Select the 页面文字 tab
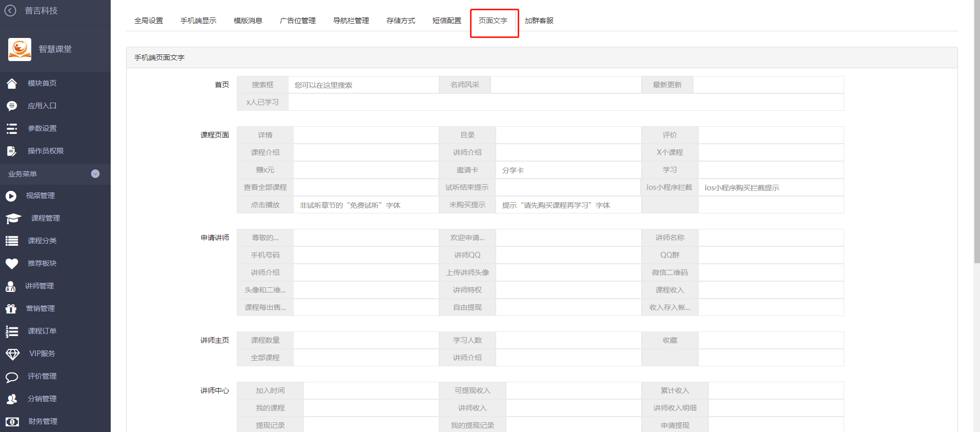980x432 pixels. [x=493, y=21]
